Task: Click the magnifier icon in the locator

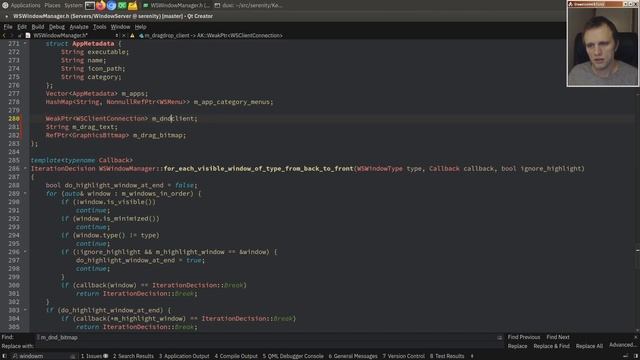Action: pyautogui.click(x=15, y=356)
